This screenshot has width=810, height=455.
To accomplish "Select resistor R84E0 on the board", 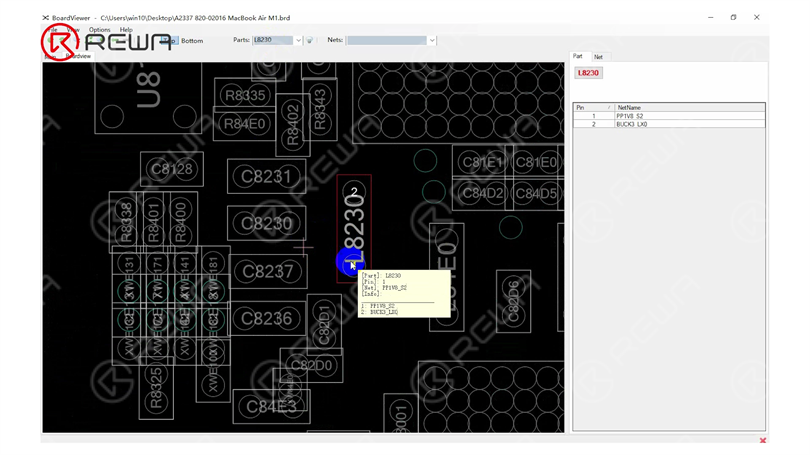I will [x=245, y=124].
